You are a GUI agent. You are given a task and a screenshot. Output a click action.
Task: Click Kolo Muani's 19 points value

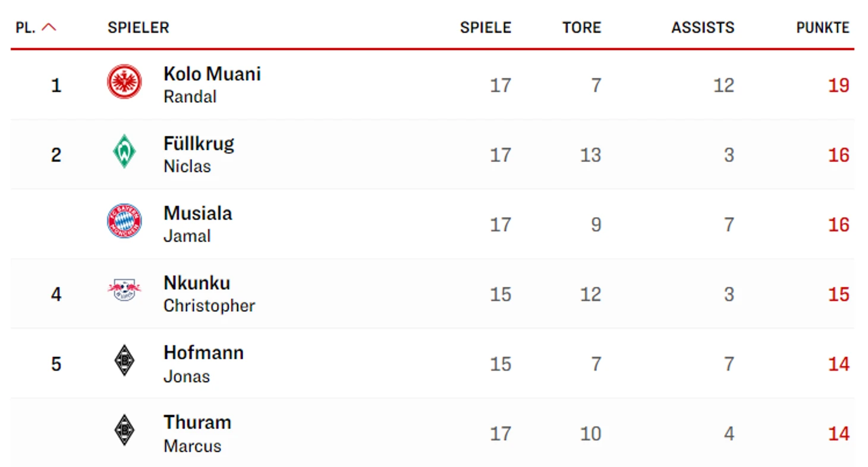coord(838,86)
